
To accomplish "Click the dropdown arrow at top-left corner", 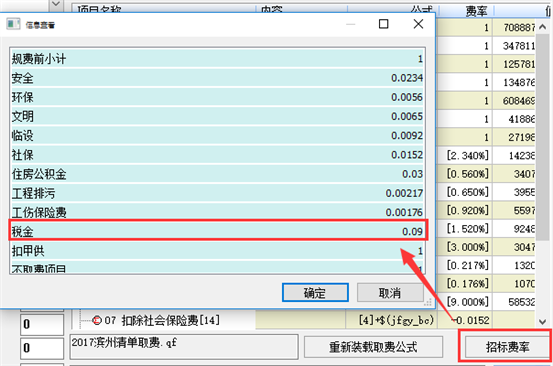I will (x=56, y=5).
